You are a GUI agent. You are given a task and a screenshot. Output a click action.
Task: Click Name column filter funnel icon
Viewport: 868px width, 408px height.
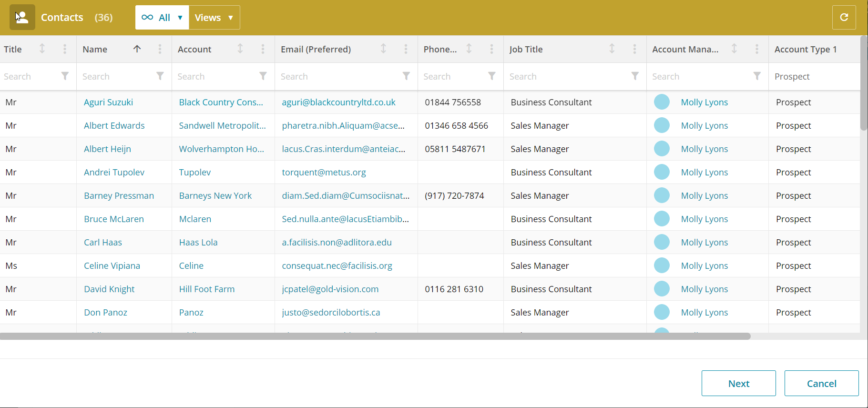click(160, 76)
